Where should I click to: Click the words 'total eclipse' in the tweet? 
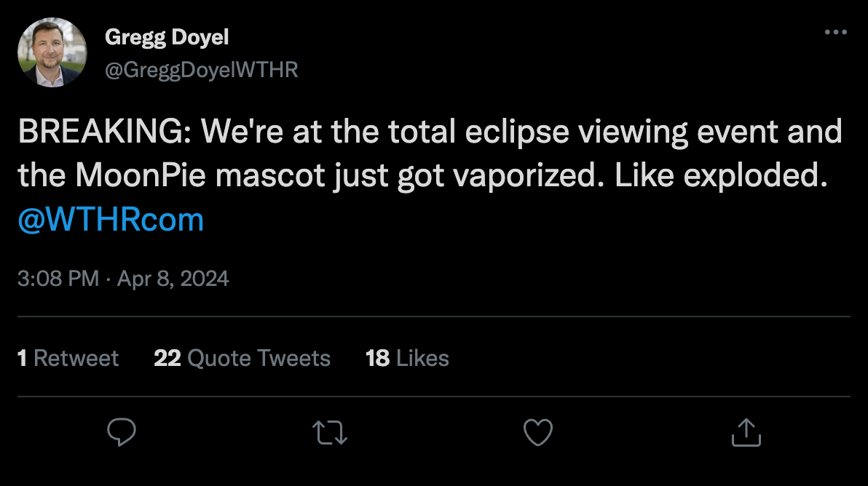coord(442,132)
